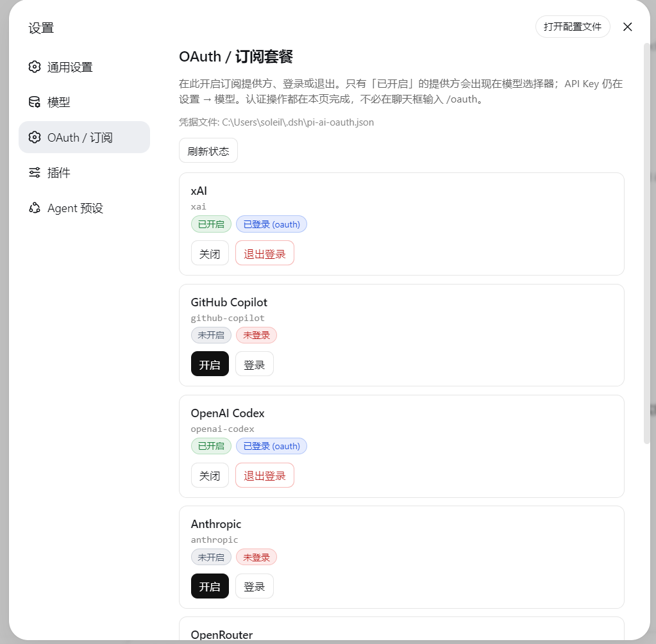Viewport: 656px width, 644px height.
Task: Disable OpenAI Codex with 关闭
Action: 210,475
